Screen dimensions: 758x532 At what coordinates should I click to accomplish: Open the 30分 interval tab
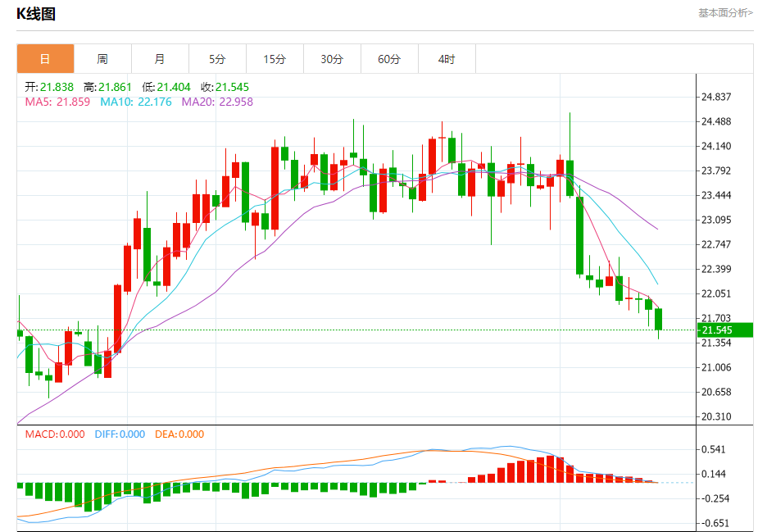pyautogui.click(x=332, y=59)
